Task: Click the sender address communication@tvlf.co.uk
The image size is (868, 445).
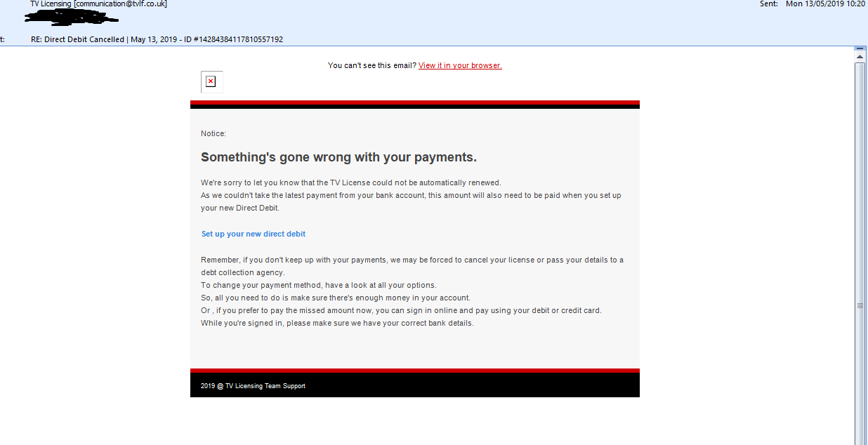Action: (120, 4)
